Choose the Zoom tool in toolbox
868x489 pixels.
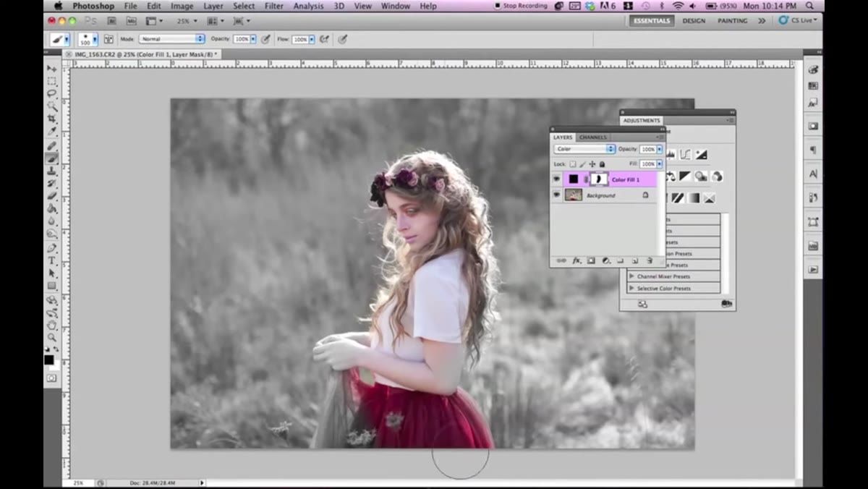pos(51,338)
